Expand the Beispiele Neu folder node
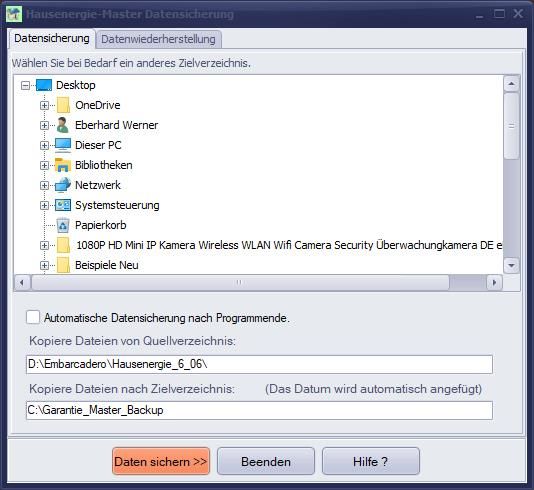534x490 pixels. click(44, 265)
